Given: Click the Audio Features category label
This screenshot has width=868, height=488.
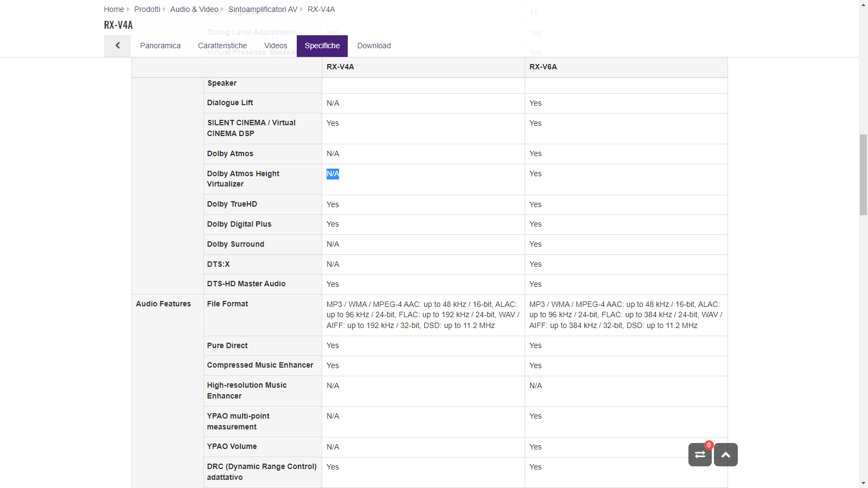Looking at the screenshot, I should tap(163, 304).
